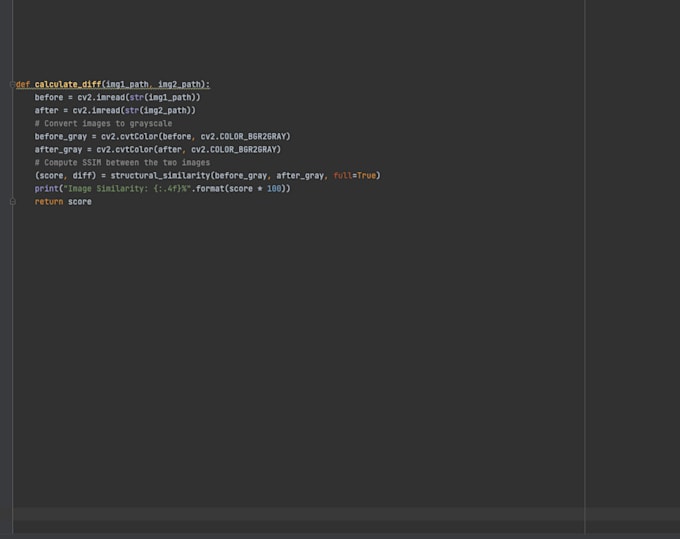The height and width of the screenshot is (539, 680).
Task: Click the comment 'Compute SSIM between the two images'
Action: click(122, 162)
